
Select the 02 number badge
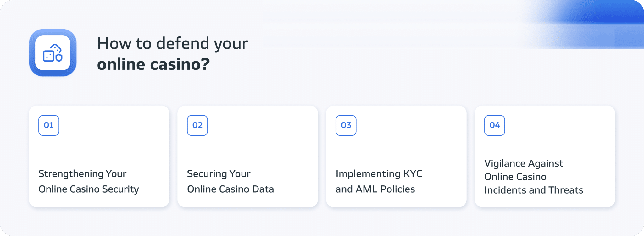click(197, 125)
